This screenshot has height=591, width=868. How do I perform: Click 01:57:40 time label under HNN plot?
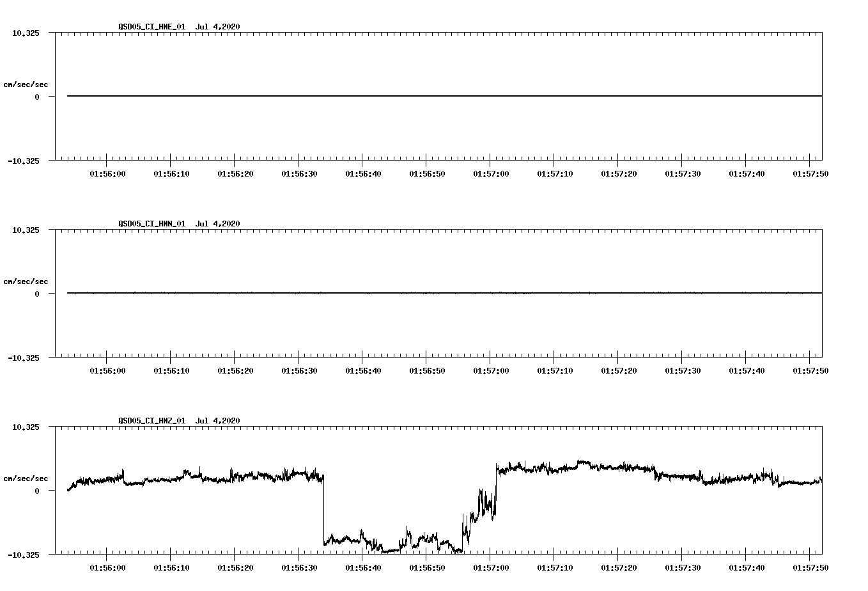point(747,371)
